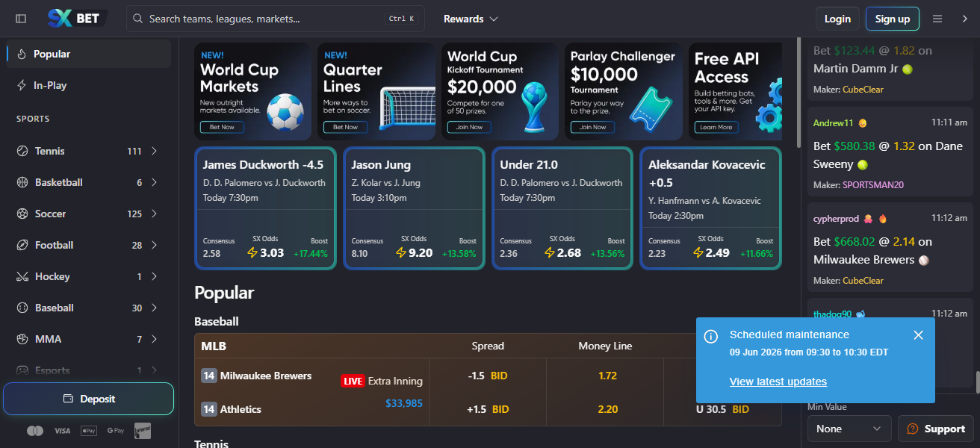Click the Basketball sport icon

pyautogui.click(x=22, y=182)
